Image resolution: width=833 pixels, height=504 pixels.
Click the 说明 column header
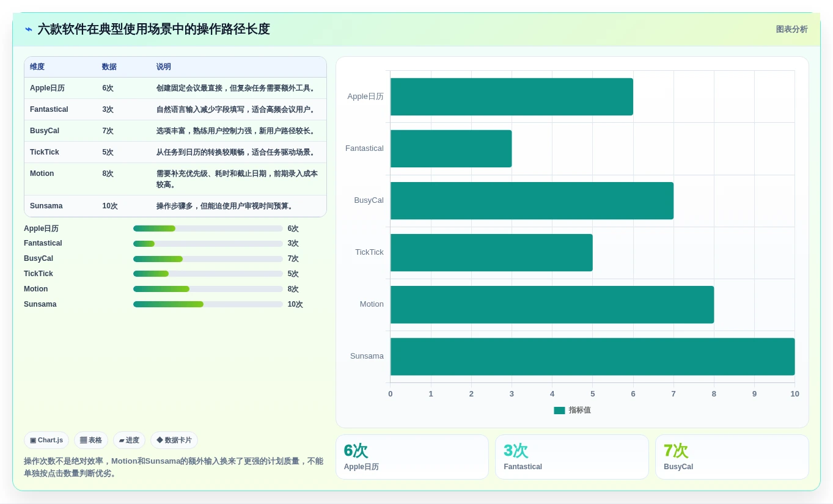pos(164,67)
